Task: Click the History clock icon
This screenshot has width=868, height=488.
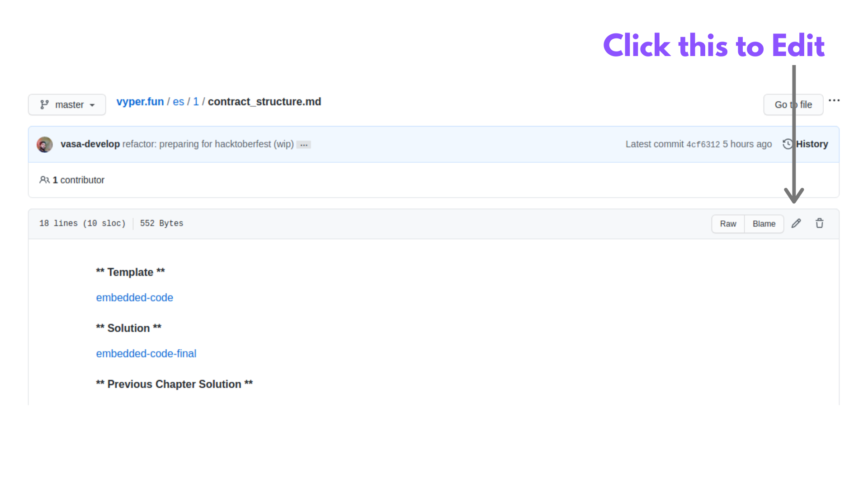Action: coord(788,144)
